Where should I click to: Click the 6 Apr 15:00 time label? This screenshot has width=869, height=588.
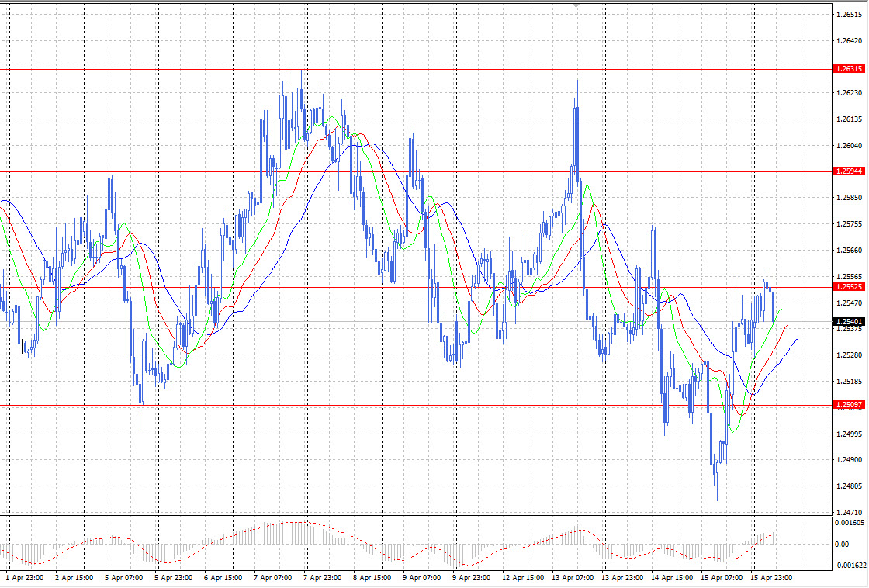coord(223,577)
